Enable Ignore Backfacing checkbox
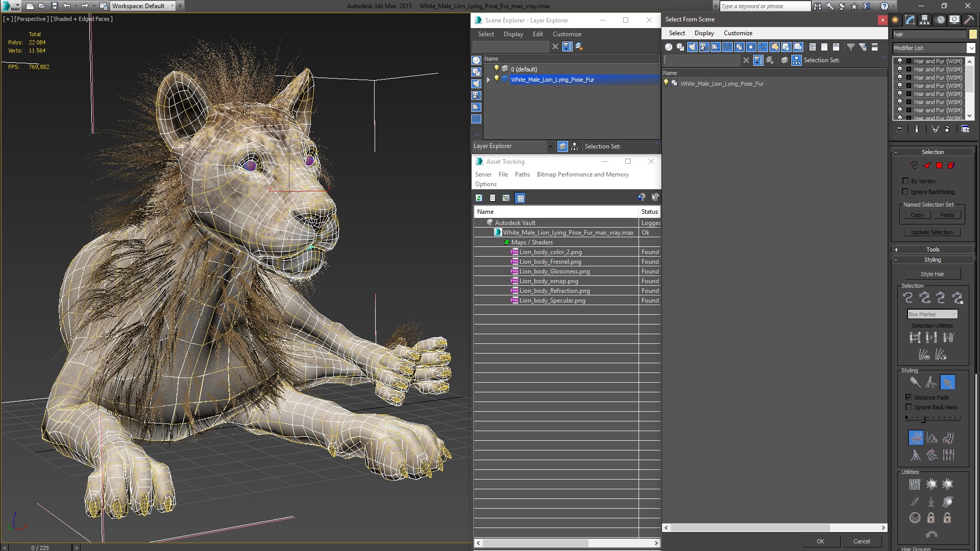 click(x=905, y=192)
